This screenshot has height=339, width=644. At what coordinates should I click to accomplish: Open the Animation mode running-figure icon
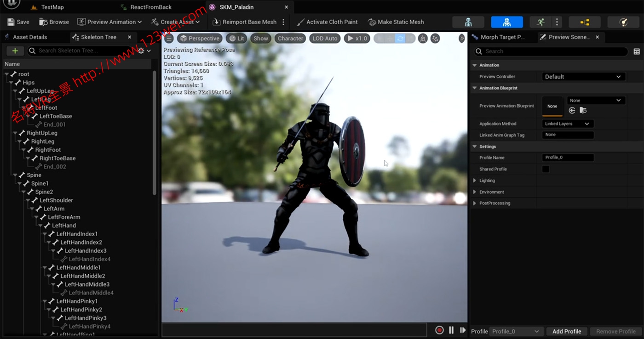[x=540, y=22]
